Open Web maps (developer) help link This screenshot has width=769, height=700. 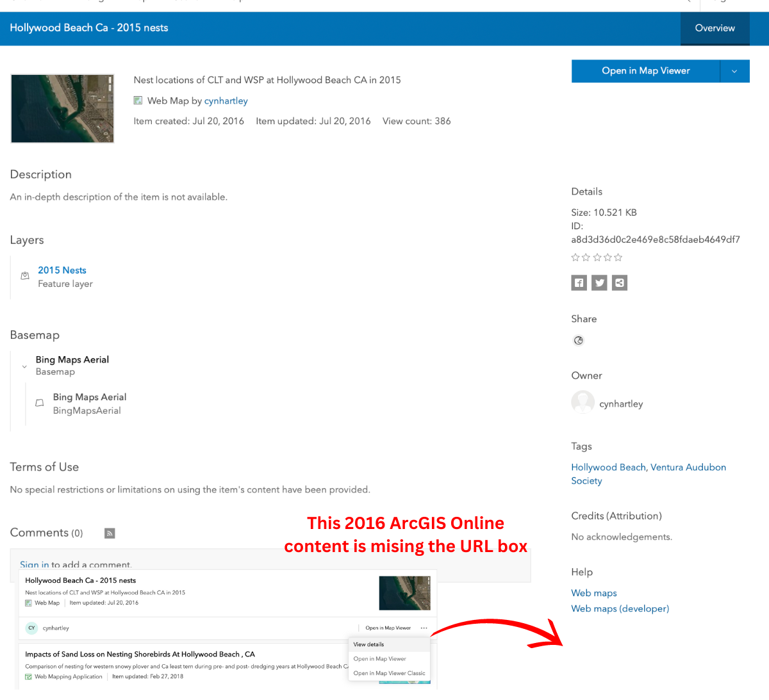pyautogui.click(x=620, y=608)
